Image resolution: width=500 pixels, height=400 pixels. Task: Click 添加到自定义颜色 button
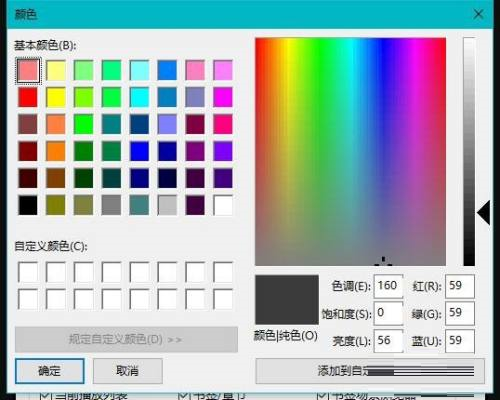point(370,371)
